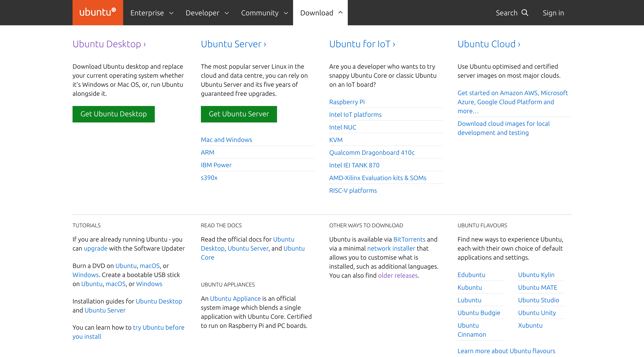This screenshot has width=644, height=357.
Task: Open the Ubuntu Server heading link
Action: 233,44
